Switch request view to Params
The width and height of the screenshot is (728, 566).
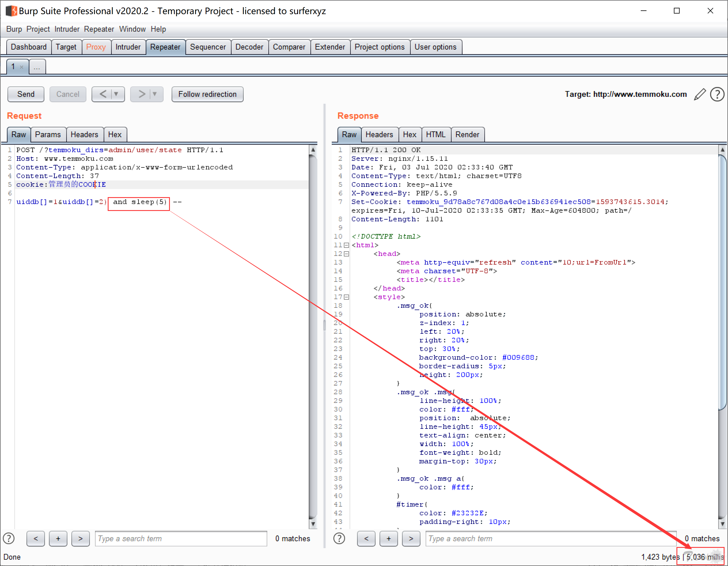click(48, 135)
